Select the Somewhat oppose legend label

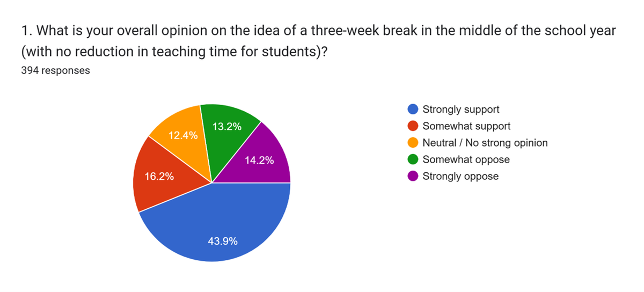466,159
